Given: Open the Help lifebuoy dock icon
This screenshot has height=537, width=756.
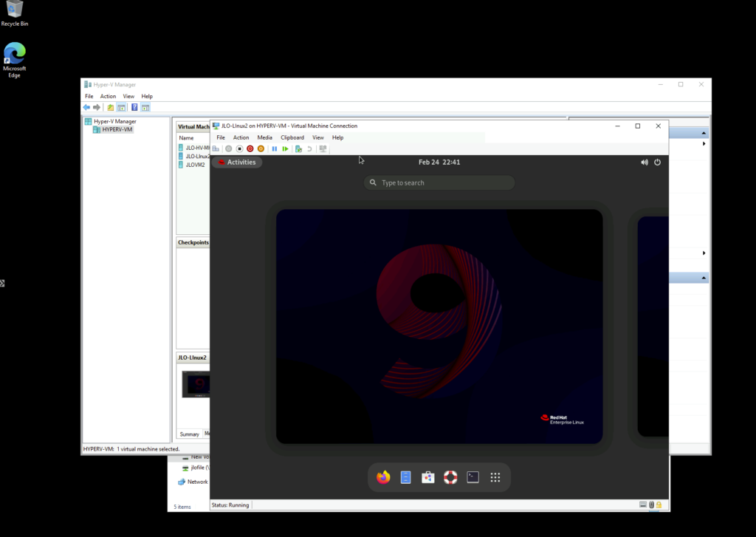Looking at the screenshot, I should [450, 477].
